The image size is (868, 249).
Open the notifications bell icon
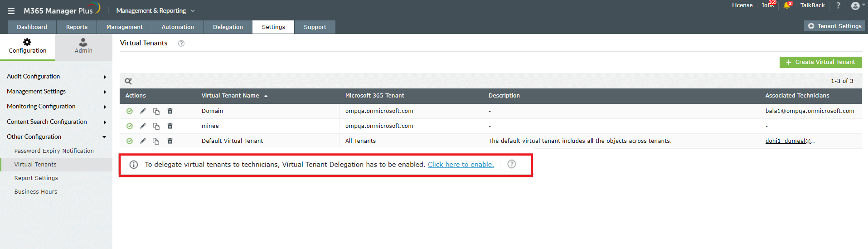(787, 5)
